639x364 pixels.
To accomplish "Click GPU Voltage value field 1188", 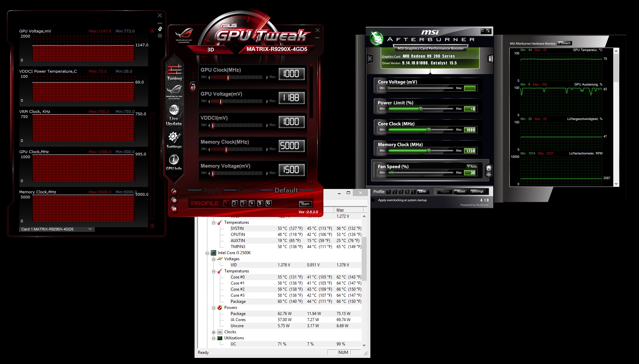I will point(291,98).
